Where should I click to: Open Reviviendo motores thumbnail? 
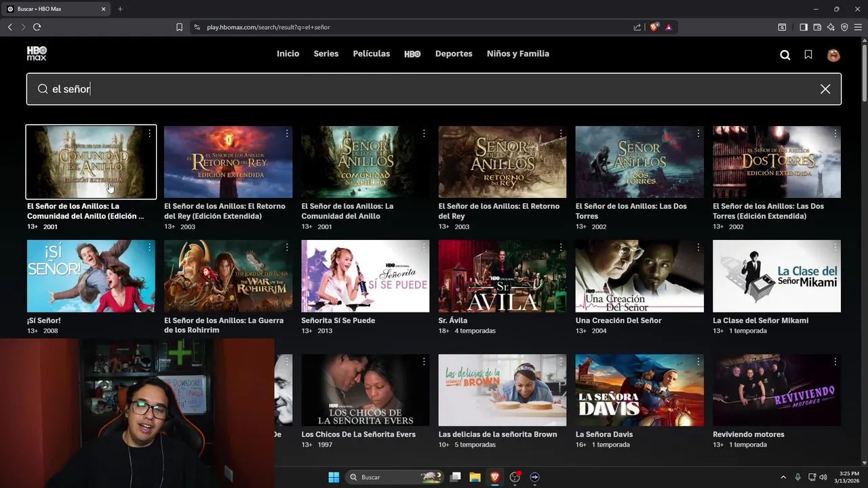click(x=776, y=390)
